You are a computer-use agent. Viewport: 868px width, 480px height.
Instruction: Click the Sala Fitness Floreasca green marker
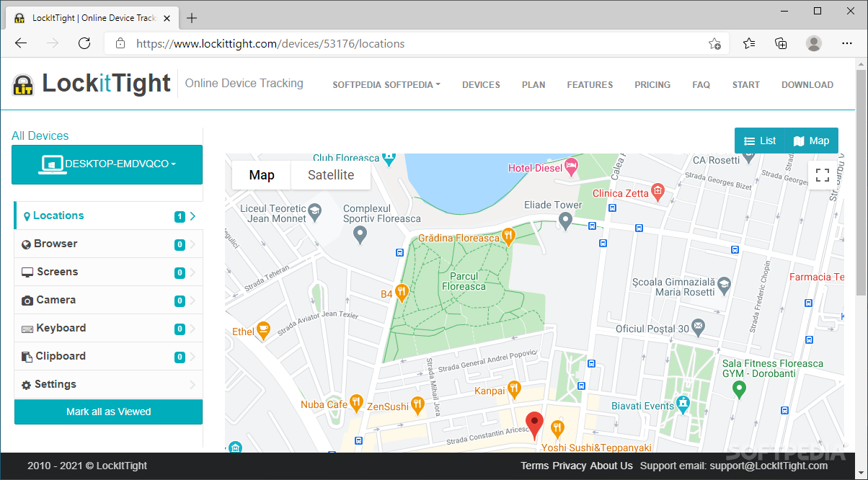pyautogui.click(x=738, y=390)
